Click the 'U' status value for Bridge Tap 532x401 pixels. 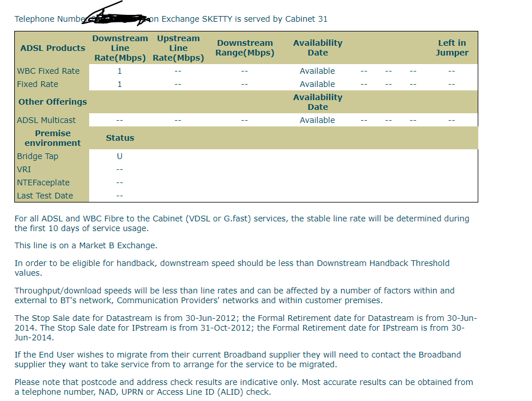119,156
